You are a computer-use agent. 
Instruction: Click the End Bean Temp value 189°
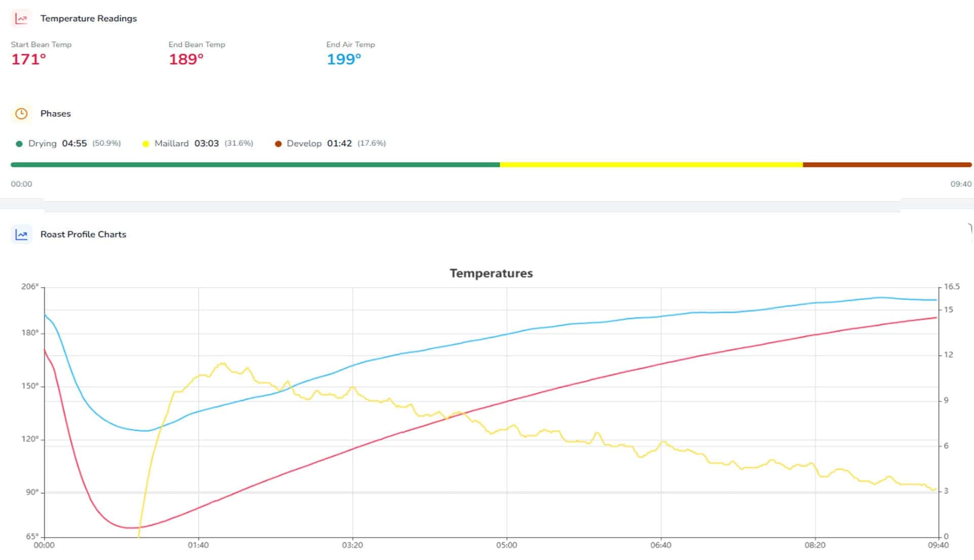(x=186, y=59)
